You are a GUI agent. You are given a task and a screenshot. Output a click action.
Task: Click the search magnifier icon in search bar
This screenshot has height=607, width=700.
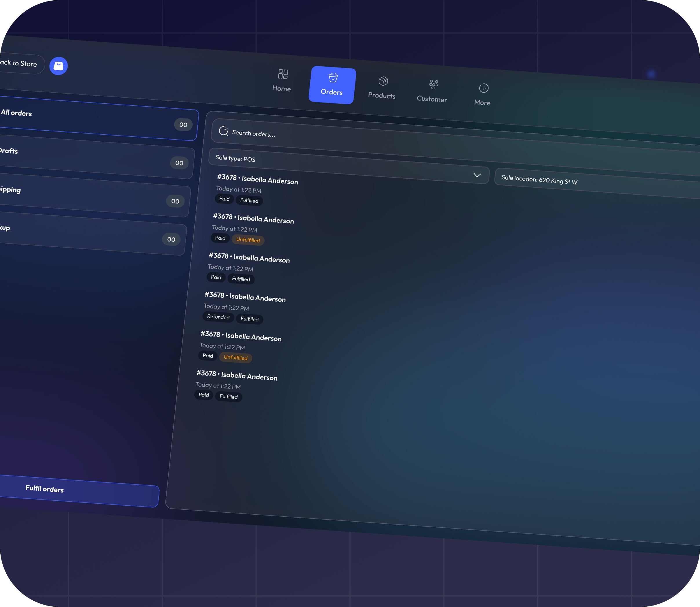(223, 131)
